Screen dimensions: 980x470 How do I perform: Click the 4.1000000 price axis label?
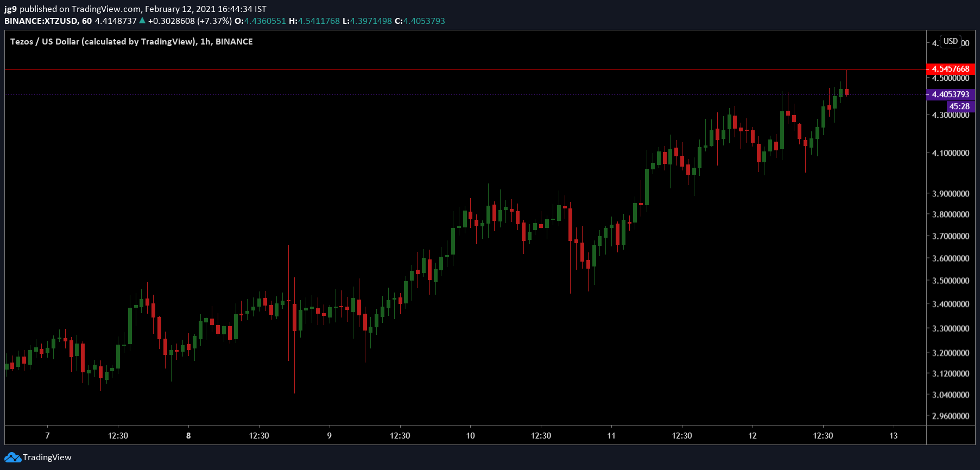click(951, 153)
